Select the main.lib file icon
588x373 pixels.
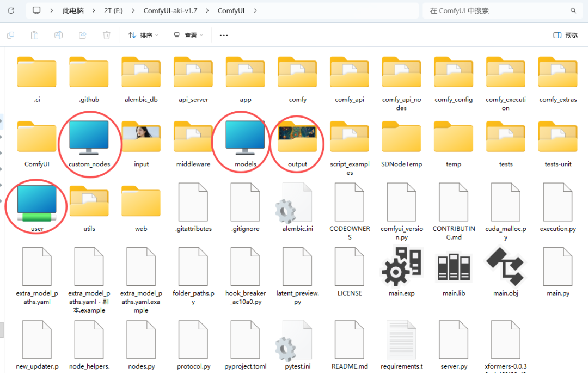tap(454, 266)
